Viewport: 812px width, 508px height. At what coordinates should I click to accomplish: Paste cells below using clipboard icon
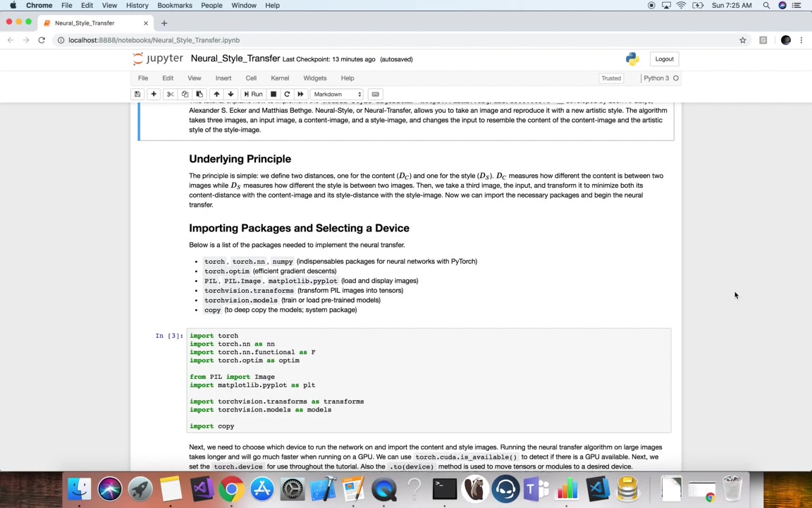[199, 95]
